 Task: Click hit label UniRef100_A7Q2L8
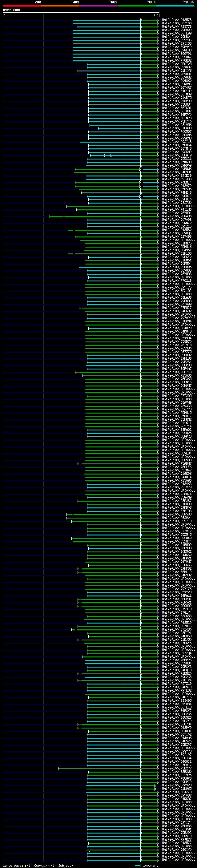pyautogui.click(x=177, y=281)
